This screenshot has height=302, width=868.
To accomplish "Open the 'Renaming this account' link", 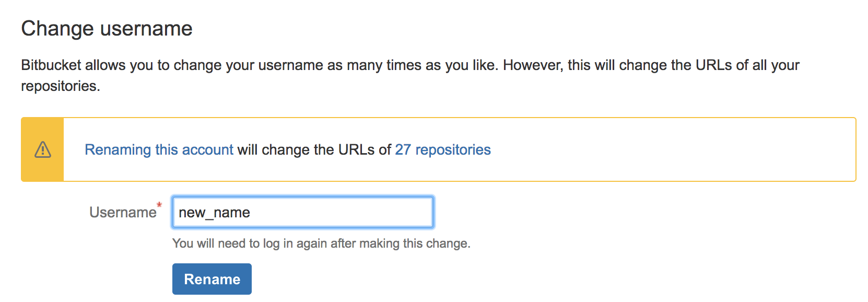I will pos(158,149).
